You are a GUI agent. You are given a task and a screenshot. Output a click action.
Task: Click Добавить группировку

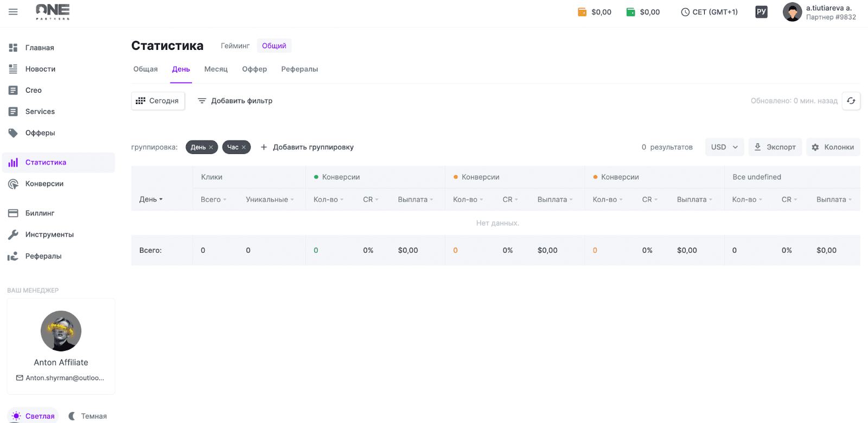point(307,147)
